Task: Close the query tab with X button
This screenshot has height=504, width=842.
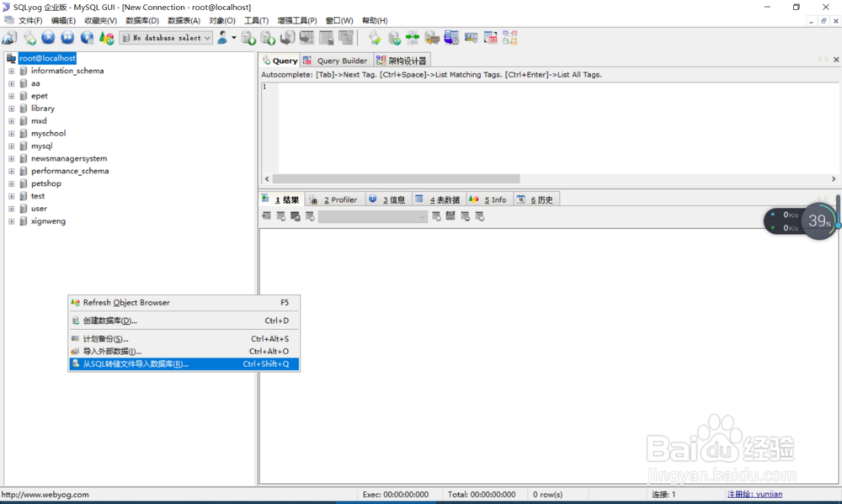Action: point(836,60)
